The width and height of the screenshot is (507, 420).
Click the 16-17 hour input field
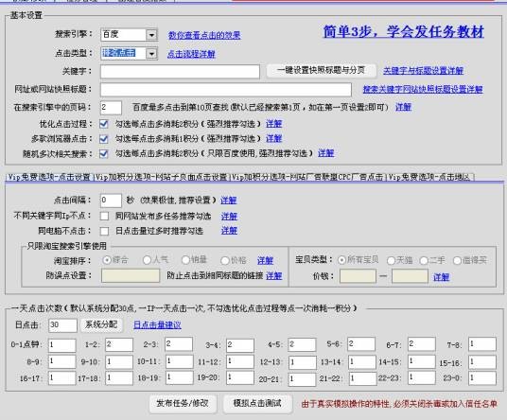(x=62, y=378)
